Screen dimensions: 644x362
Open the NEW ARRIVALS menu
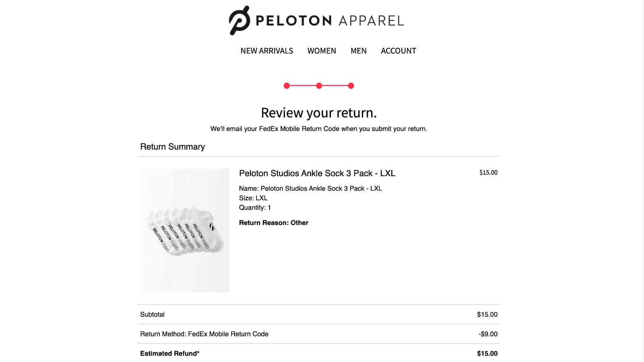[x=266, y=51]
